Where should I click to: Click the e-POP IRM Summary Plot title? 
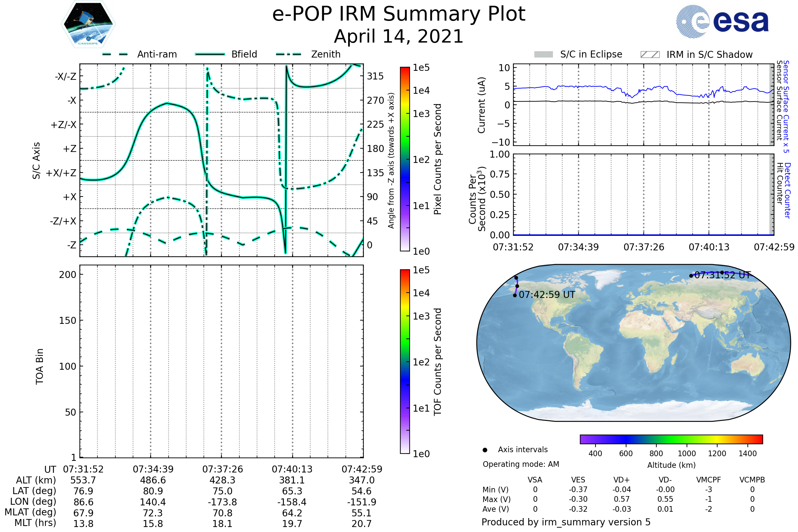(399, 14)
